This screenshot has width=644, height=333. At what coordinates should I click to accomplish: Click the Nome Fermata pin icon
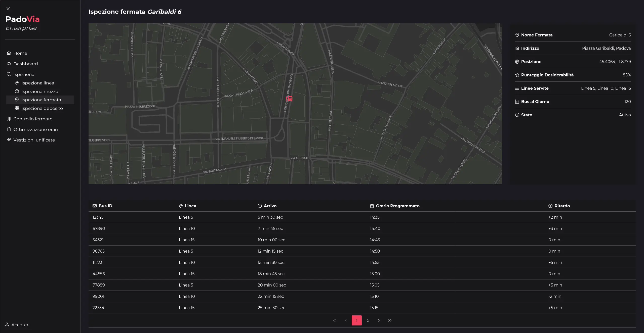[x=517, y=35]
